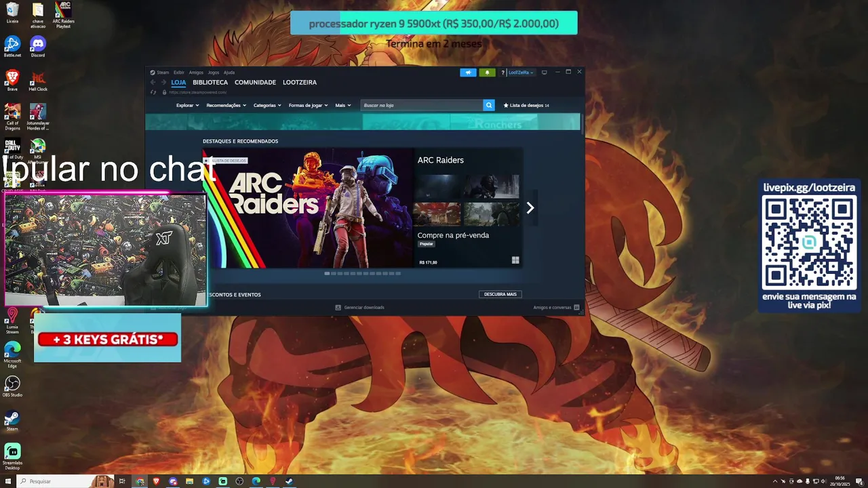Expand the Mais dropdown
Screen dimensions: 868x488
pyautogui.click(x=343, y=105)
